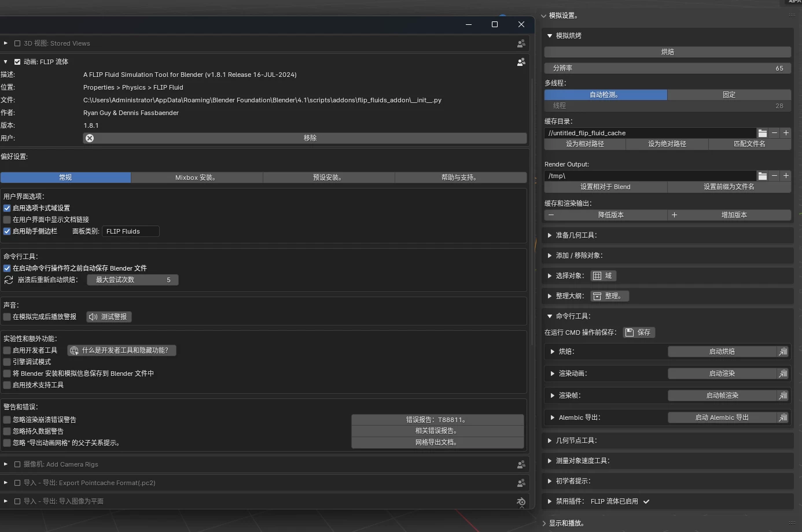802x532 pixels.
Task: Click the minus icon beside the 缓存目录 path
Action: point(774,133)
